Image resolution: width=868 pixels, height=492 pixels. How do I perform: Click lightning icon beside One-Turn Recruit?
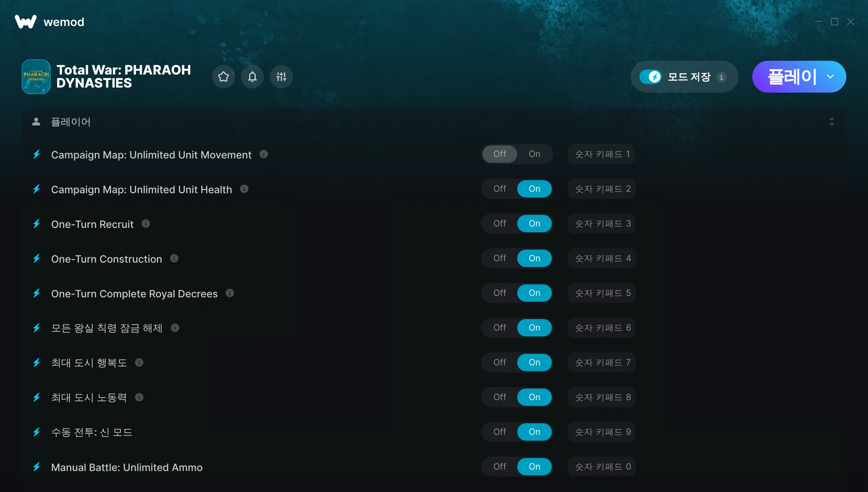(x=37, y=224)
